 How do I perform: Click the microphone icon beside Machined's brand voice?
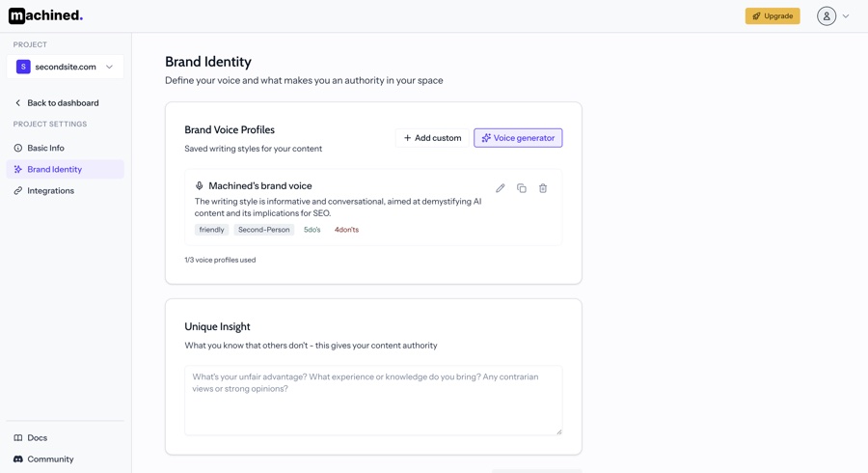200,185
